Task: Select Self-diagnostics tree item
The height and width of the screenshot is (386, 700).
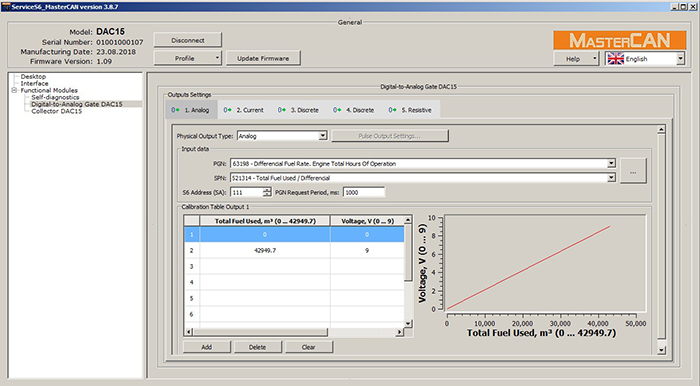Action: click(55, 97)
